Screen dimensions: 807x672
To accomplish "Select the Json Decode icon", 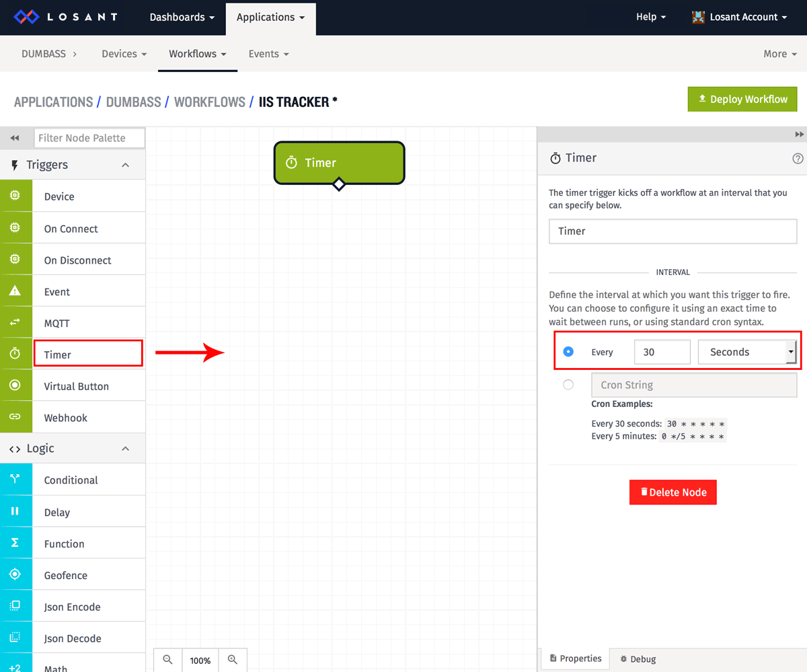I will (x=15, y=638).
